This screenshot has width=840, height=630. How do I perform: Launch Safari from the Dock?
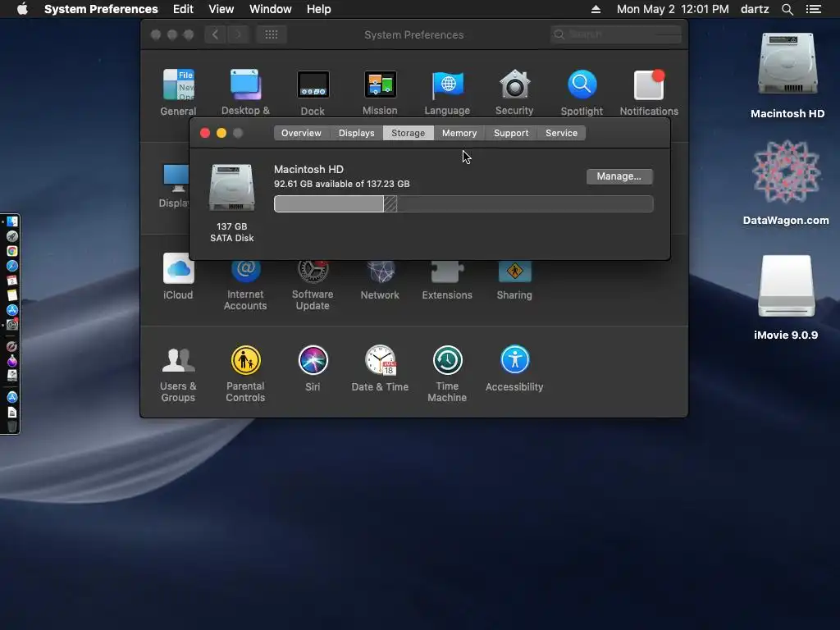click(x=11, y=266)
